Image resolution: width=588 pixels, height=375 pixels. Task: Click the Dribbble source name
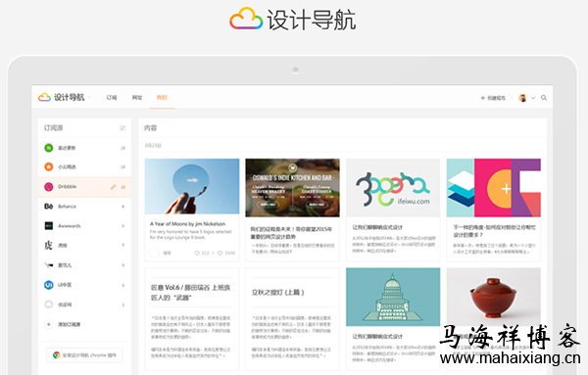point(67,187)
